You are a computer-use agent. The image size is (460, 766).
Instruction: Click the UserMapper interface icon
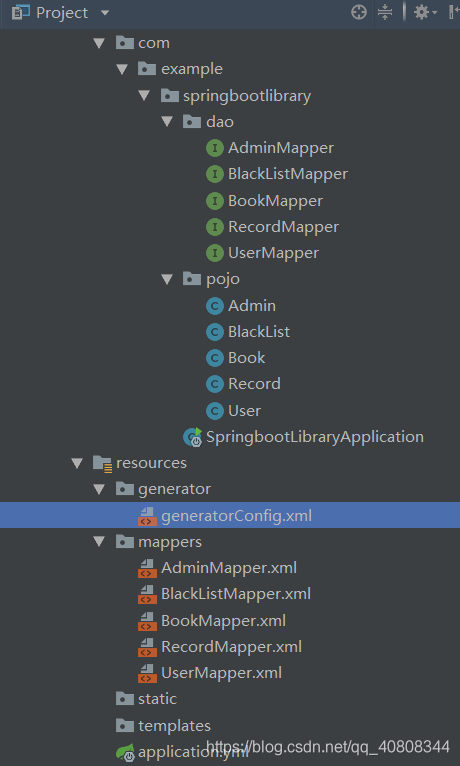(215, 253)
